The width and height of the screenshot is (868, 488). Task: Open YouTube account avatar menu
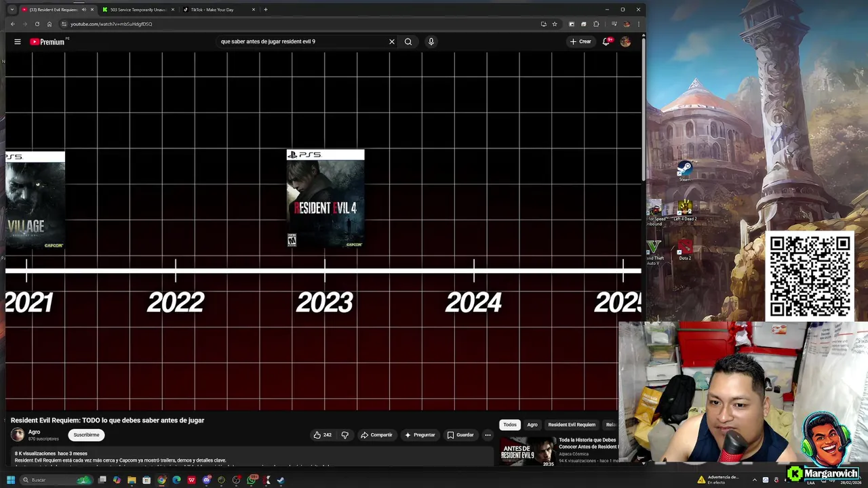coord(625,41)
